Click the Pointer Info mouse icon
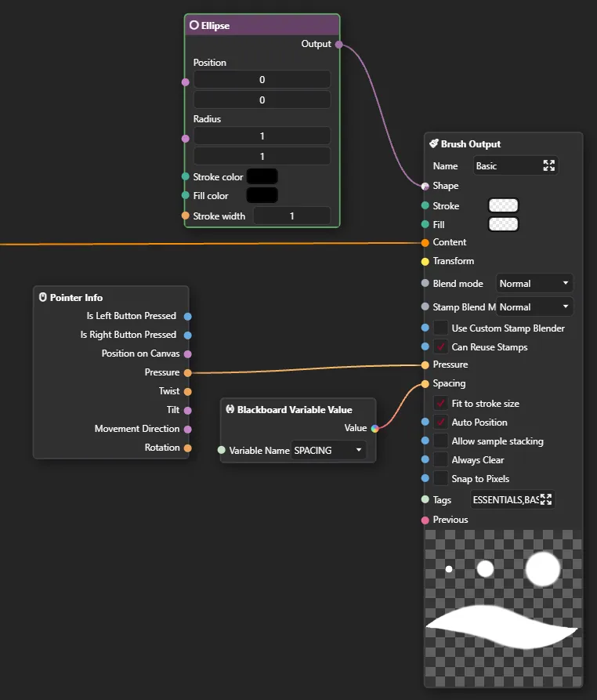 point(43,298)
